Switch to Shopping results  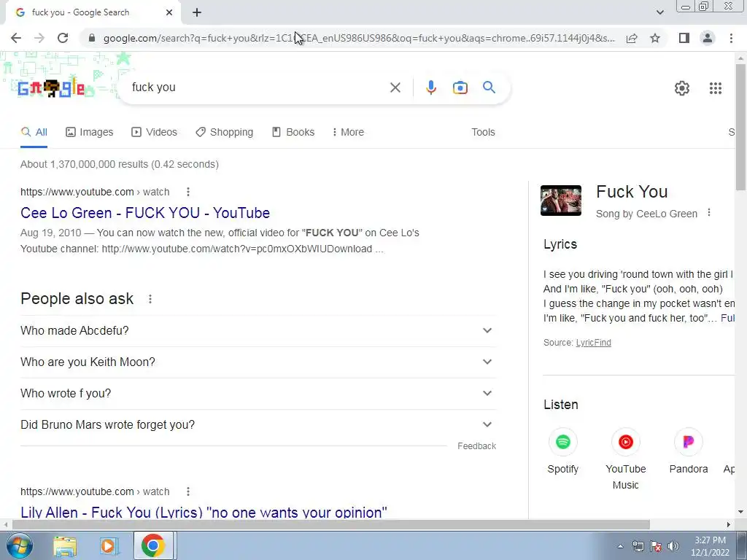[x=225, y=133]
